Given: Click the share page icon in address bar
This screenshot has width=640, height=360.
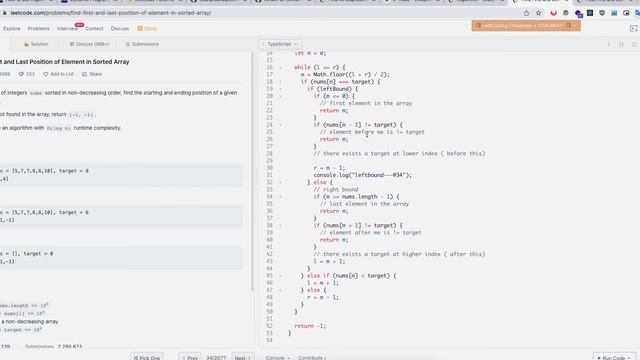Looking at the screenshot, I should pos(526,13).
